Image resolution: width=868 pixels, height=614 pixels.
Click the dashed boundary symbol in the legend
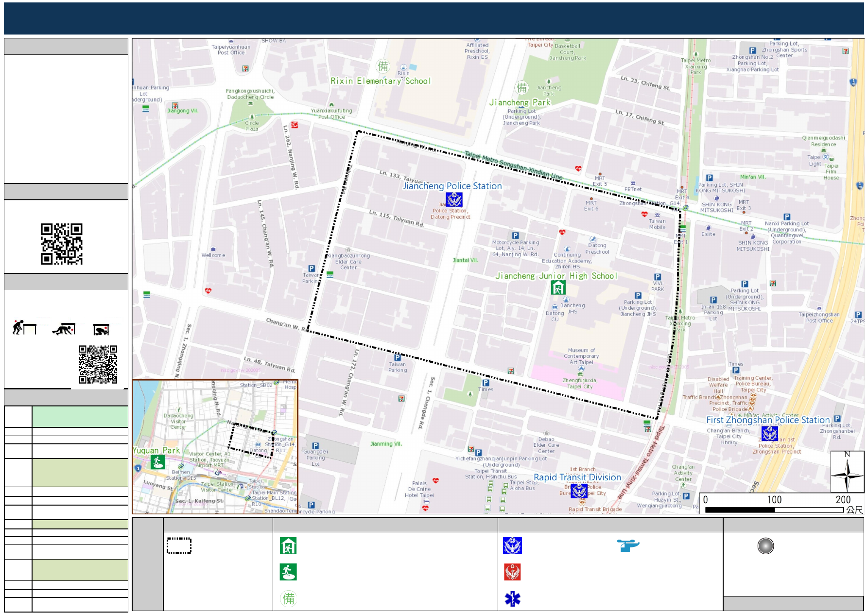pos(179,546)
